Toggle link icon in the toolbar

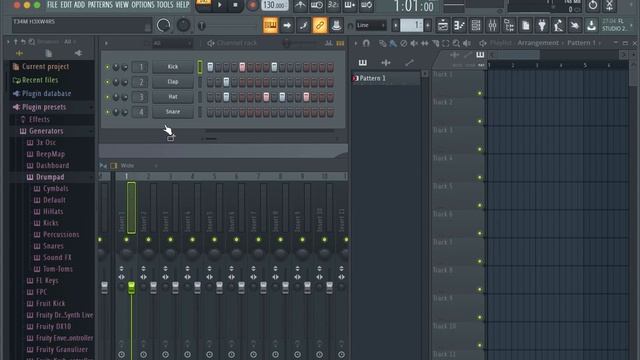coord(320,25)
